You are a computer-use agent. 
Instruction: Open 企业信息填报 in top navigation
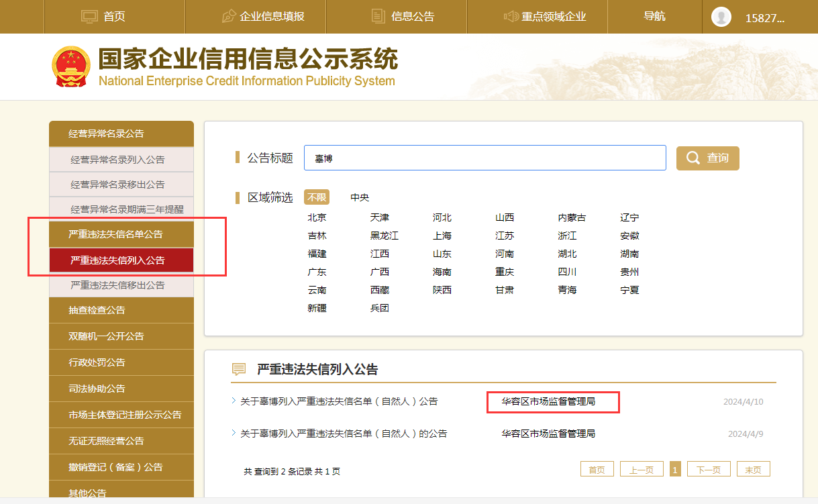coord(263,16)
